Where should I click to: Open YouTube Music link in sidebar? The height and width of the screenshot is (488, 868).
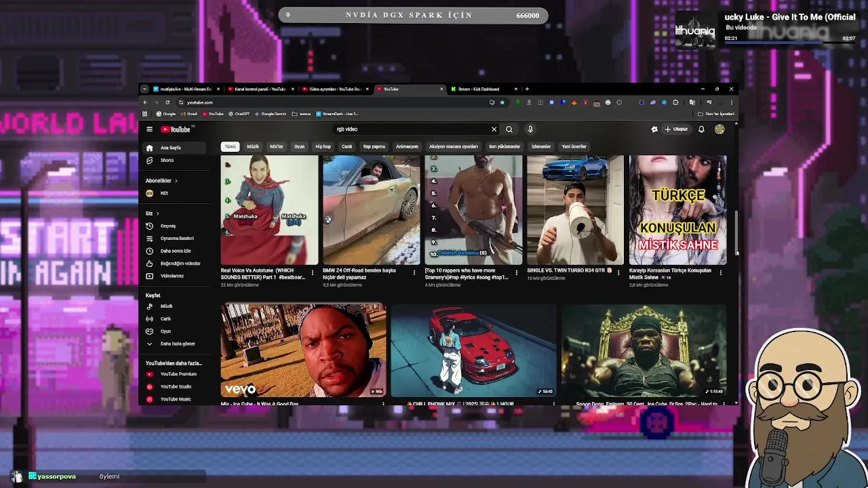[x=173, y=399]
